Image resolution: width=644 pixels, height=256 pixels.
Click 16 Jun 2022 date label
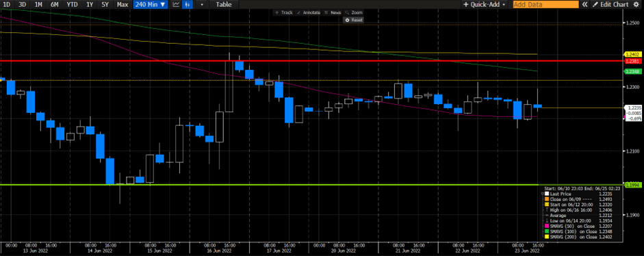tap(218, 251)
